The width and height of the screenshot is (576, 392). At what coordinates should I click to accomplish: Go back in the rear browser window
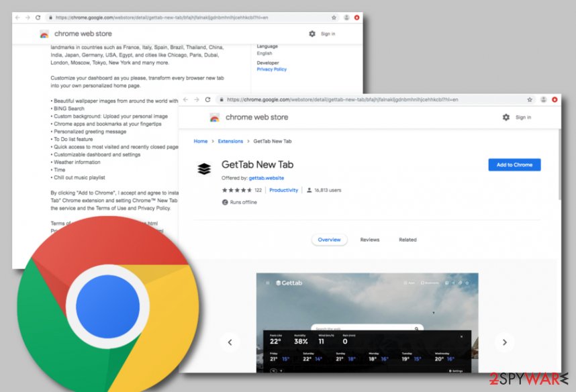17,17
